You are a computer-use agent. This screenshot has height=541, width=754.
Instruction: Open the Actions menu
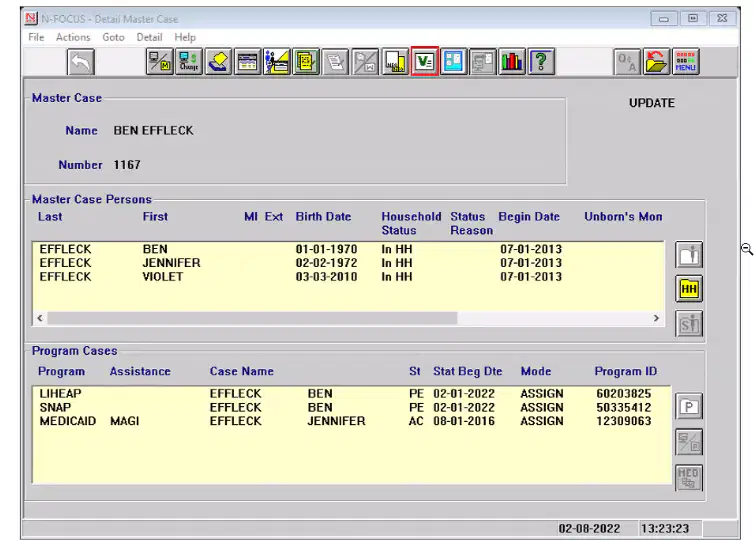73,37
